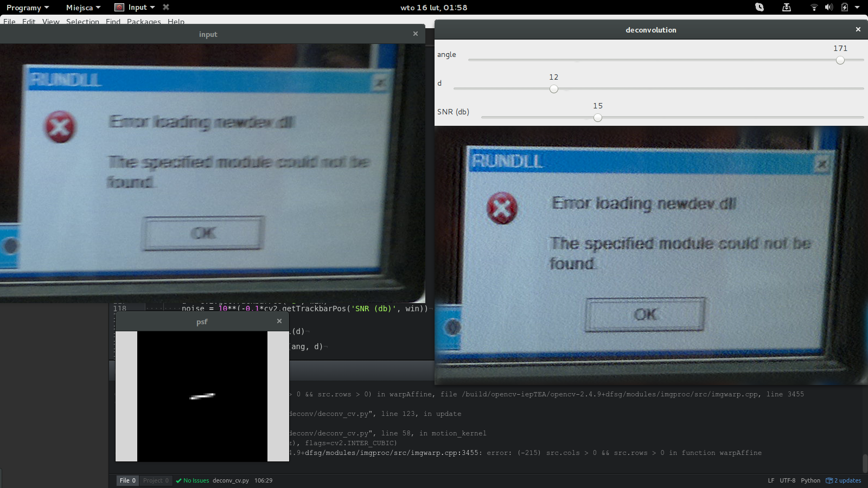Click the Project 0 linter scope button

coord(156,480)
